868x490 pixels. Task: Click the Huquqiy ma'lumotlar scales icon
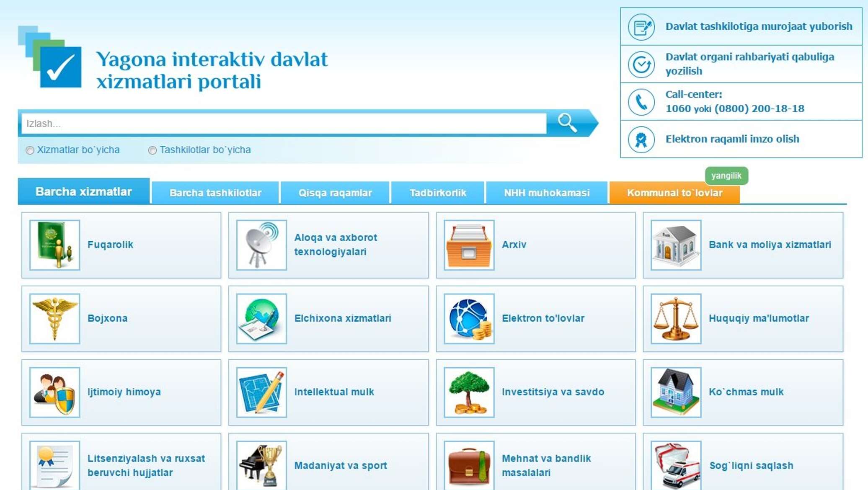click(676, 319)
